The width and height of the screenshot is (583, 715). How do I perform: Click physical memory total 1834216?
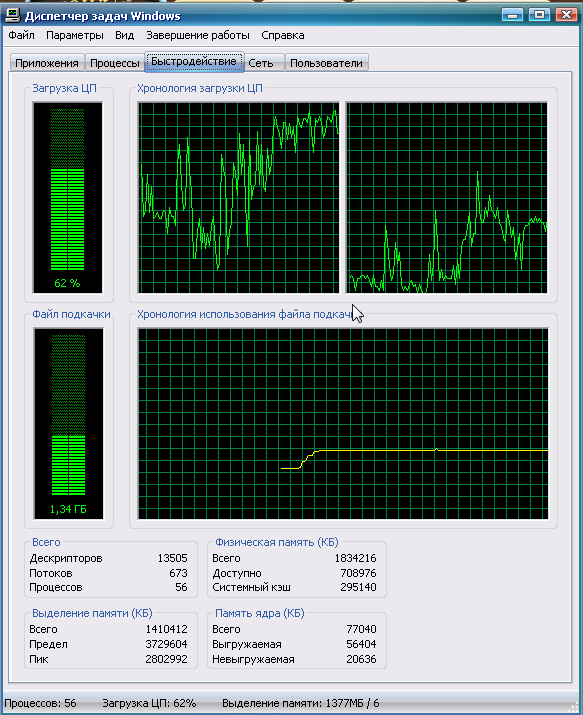click(x=356, y=558)
